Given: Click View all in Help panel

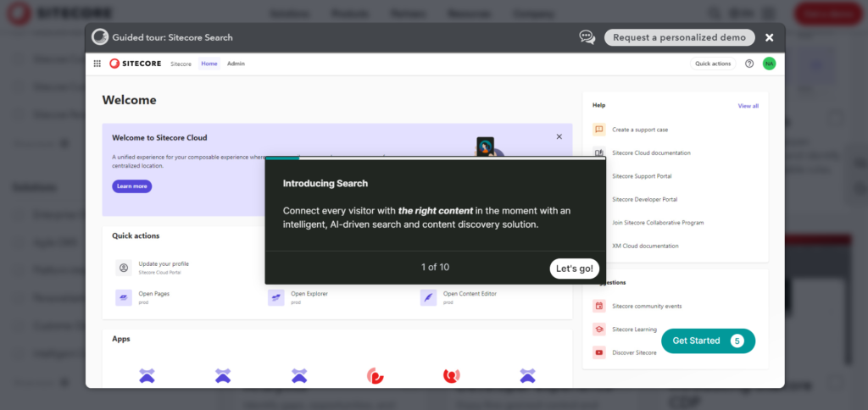Looking at the screenshot, I should coord(748,106).
